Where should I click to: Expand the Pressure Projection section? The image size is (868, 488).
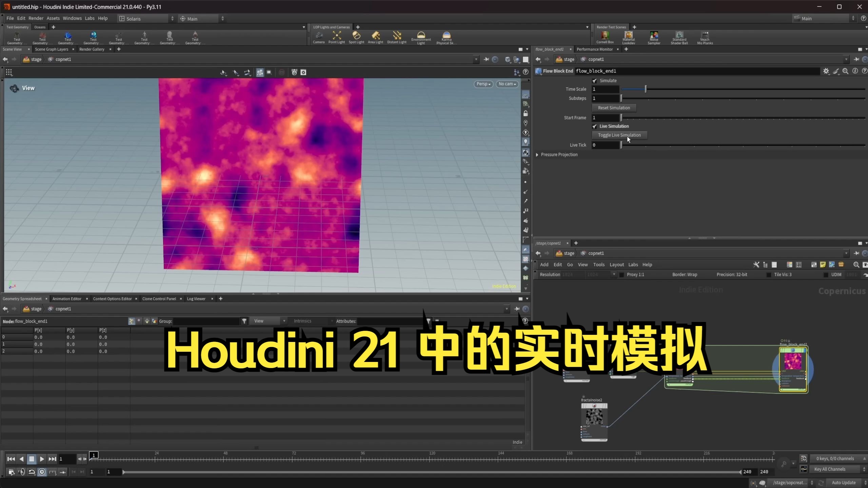point(537,155)
